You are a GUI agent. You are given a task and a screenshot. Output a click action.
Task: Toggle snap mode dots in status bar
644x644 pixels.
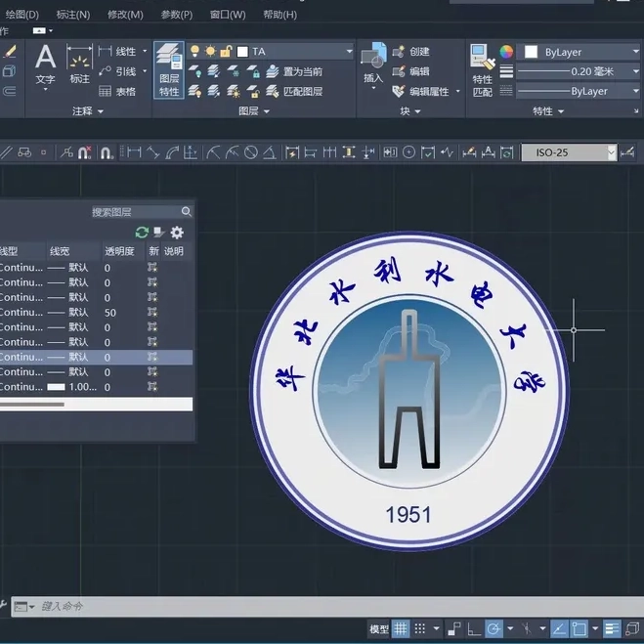420,628
